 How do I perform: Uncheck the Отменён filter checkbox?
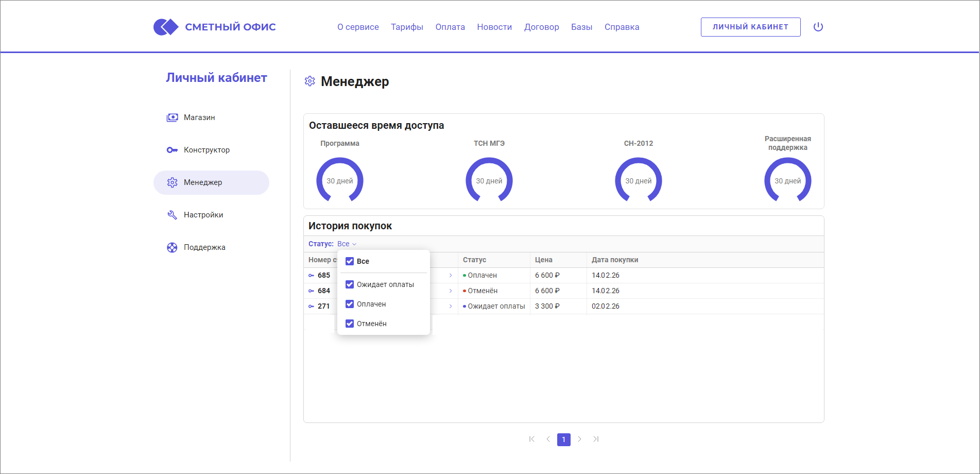coord(350,324)
